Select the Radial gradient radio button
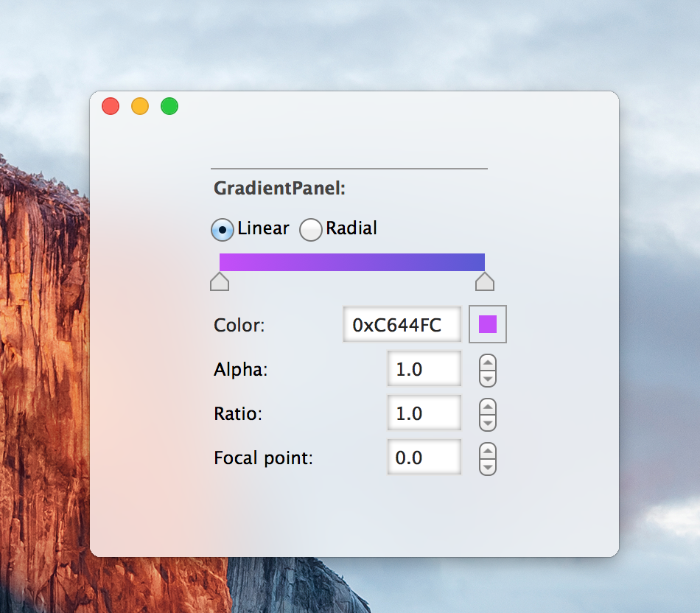This screenshot has height=613, width=700. pyautogui.click(x=311, y=230)
